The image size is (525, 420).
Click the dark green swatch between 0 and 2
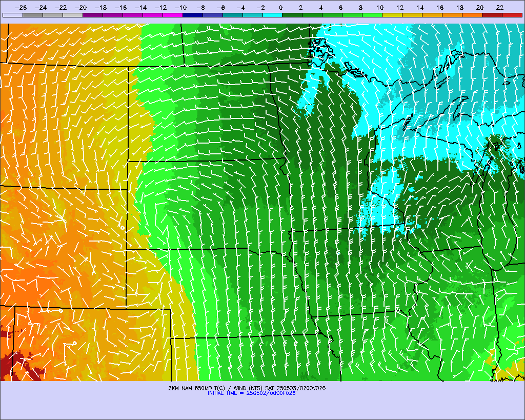click(292, 15)
